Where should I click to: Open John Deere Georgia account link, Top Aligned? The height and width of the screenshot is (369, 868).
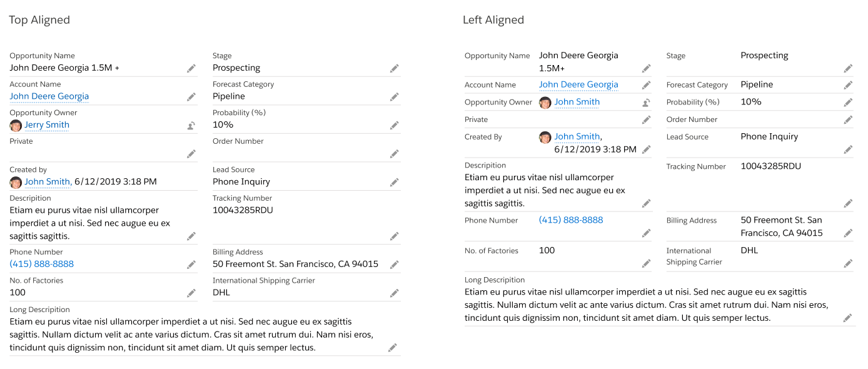49,96
